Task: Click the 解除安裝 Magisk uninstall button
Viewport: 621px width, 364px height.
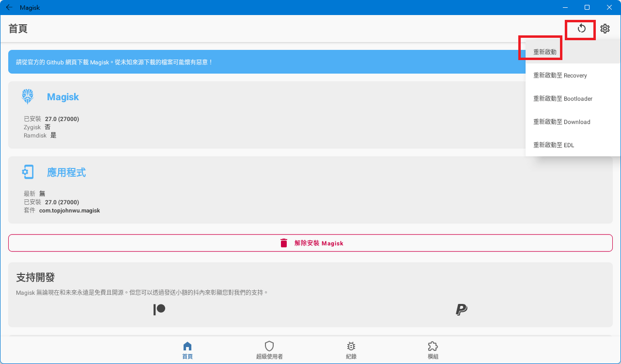Action: pos(310,243)
